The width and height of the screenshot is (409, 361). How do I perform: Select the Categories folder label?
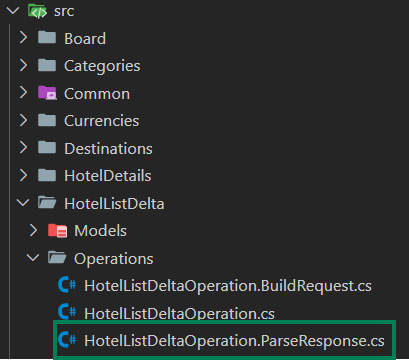click(x=102, y=66)
